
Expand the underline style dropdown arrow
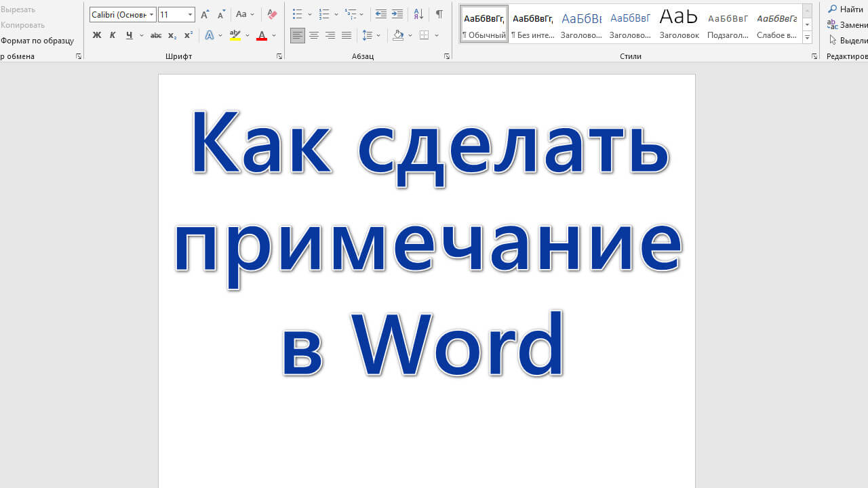[x=141, y=35]
